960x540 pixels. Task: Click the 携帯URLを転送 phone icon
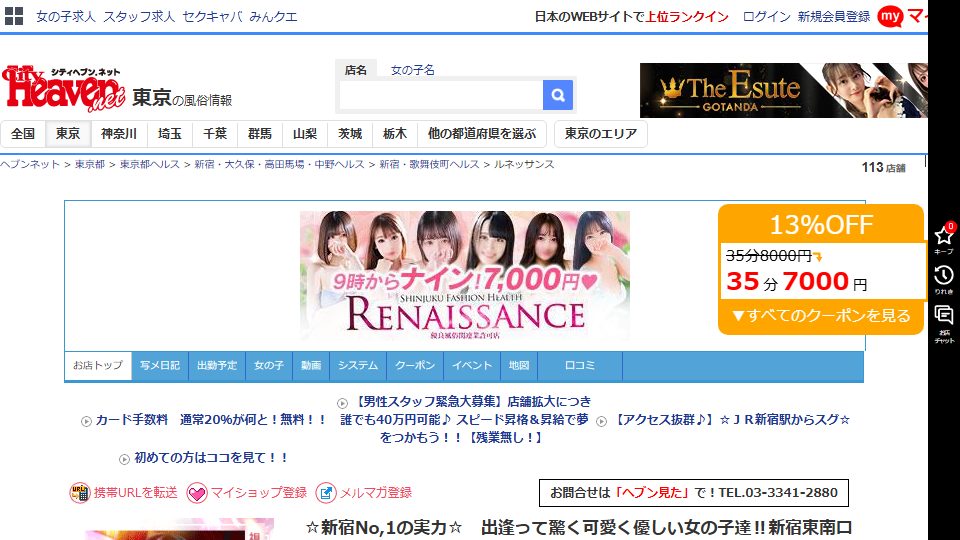[79, 493]
